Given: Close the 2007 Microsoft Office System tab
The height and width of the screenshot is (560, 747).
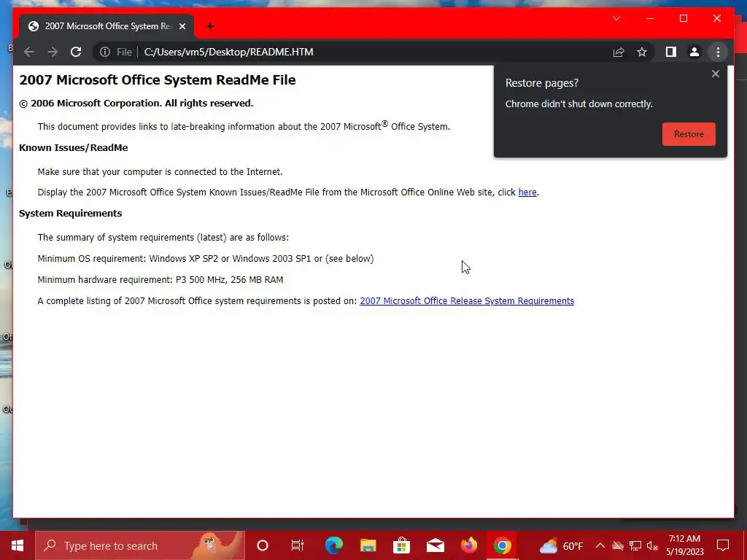Looking at the screenshot, I should (x=182, y=26).
